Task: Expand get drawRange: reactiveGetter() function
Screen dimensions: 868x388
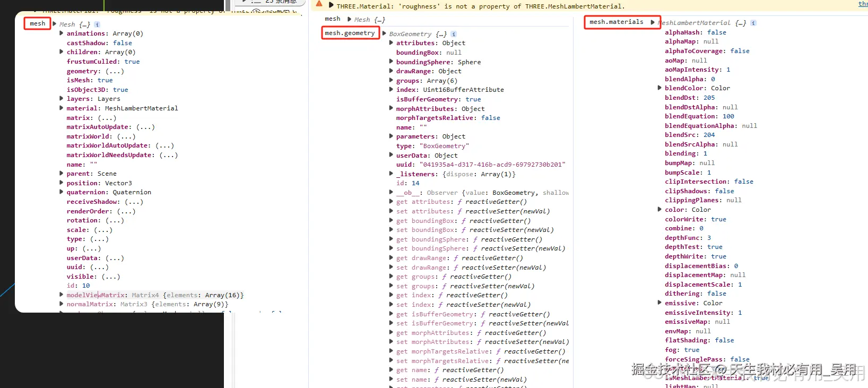Action: coord(391,258)
